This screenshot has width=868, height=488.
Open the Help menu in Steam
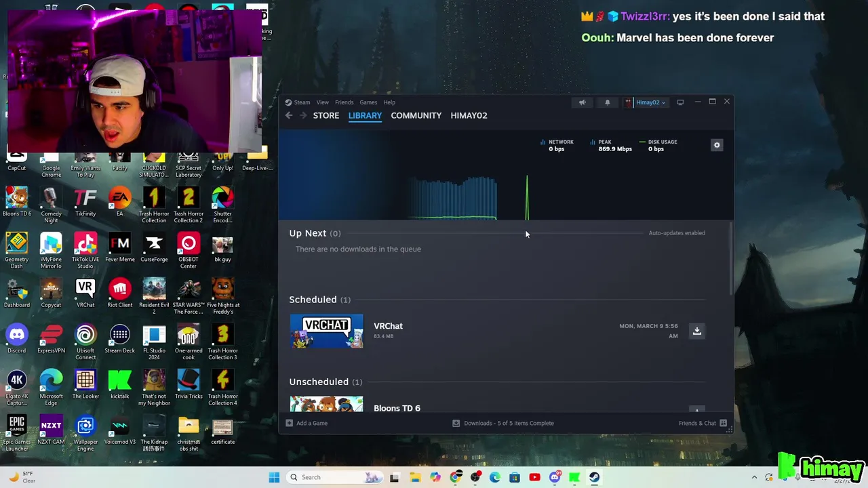pos(389,102)
